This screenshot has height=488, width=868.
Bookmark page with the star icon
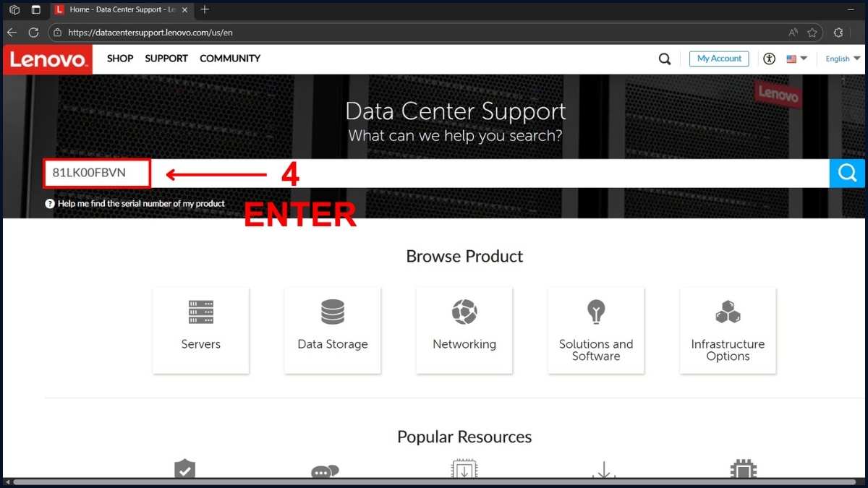812,33
